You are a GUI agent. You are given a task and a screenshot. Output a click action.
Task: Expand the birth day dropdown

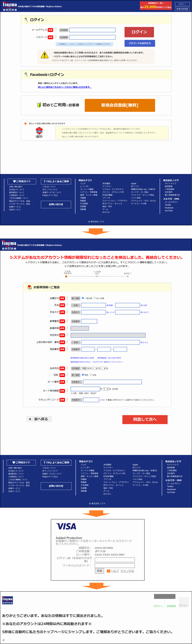click(103, 368)
